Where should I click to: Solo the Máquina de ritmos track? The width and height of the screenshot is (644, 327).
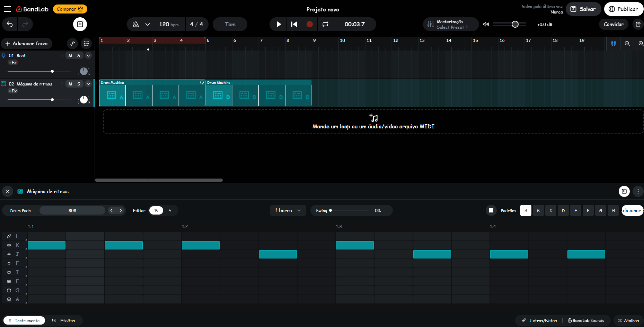79,84
